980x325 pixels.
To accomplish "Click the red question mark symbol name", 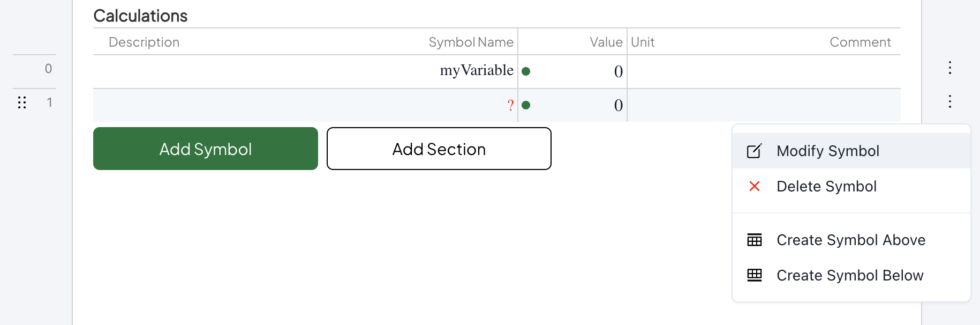I will point(510,105).
